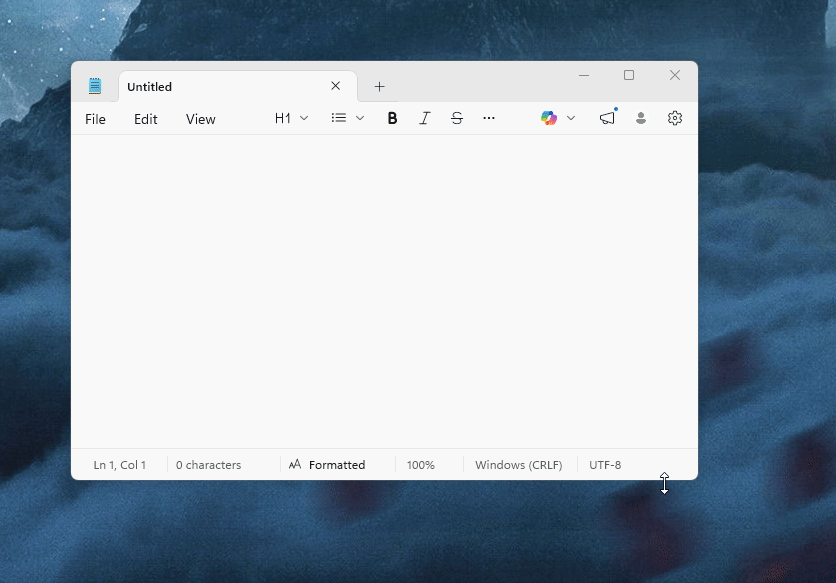Adjust the 100% zoom level
The height and width of the screenshot is (583, 836).
(x=421, y=464)
